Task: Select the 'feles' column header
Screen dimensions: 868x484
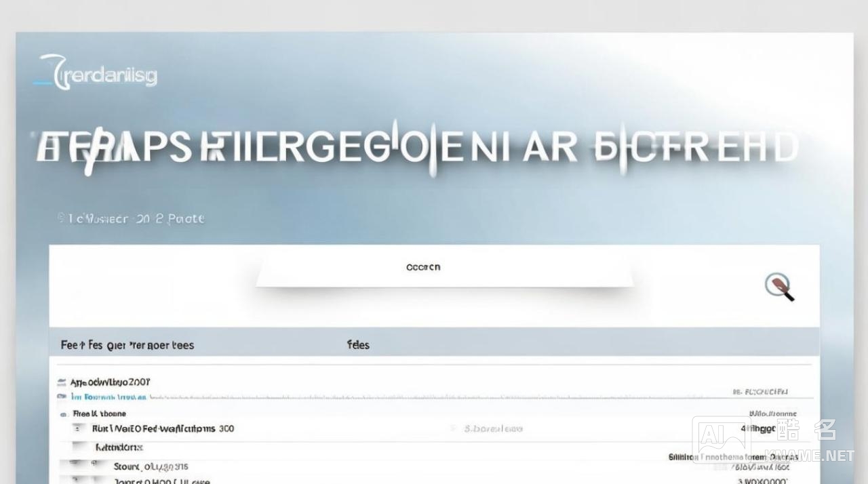Action: pyautogui.click(x=358, y=345)
